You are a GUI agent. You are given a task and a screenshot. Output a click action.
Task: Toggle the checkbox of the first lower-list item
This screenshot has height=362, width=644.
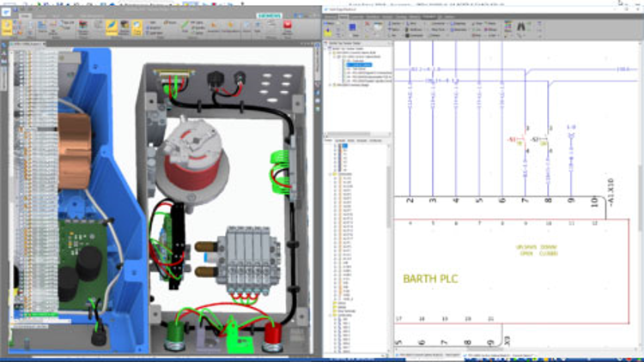click(335, 146)
